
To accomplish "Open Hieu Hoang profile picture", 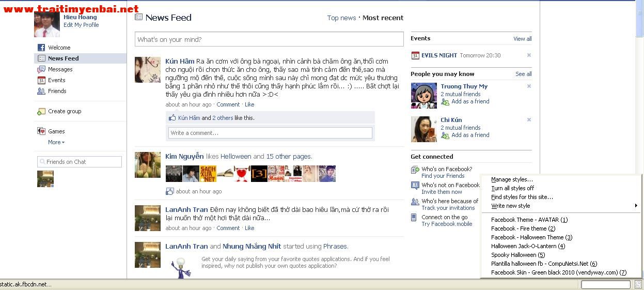I will point(47,25).
